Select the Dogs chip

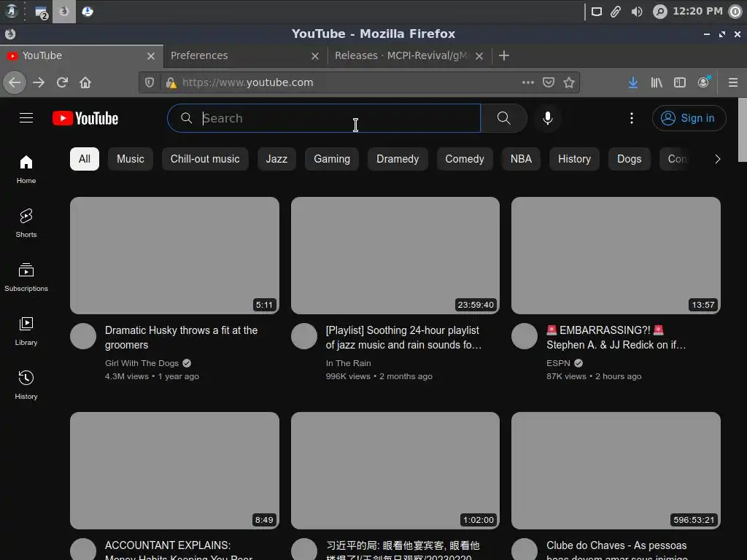(630, 159)
